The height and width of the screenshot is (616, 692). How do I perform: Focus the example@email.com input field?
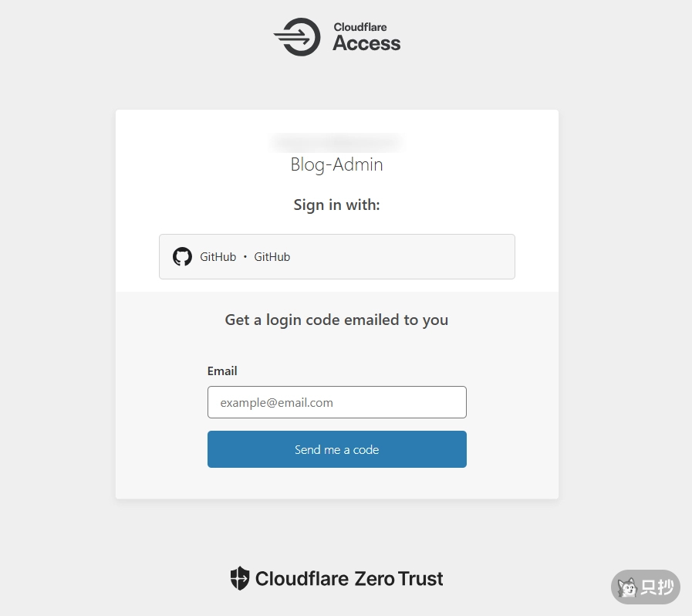click(x=336, y=402)
